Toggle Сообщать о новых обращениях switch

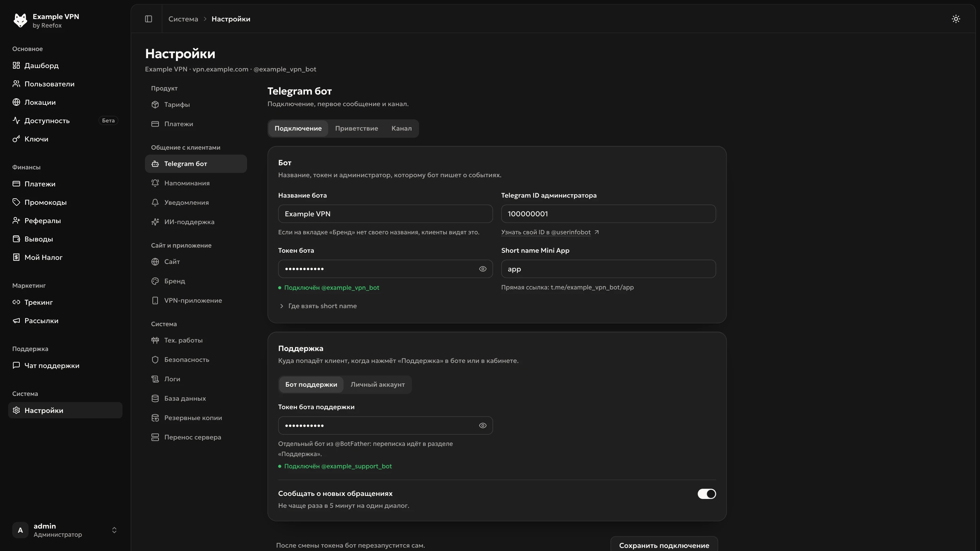pos(706,494)
